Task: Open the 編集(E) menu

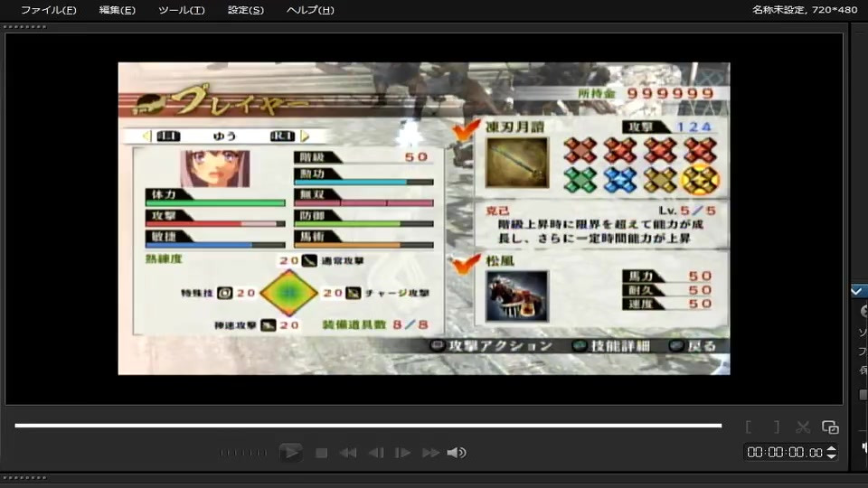Action: pos(117,10)
